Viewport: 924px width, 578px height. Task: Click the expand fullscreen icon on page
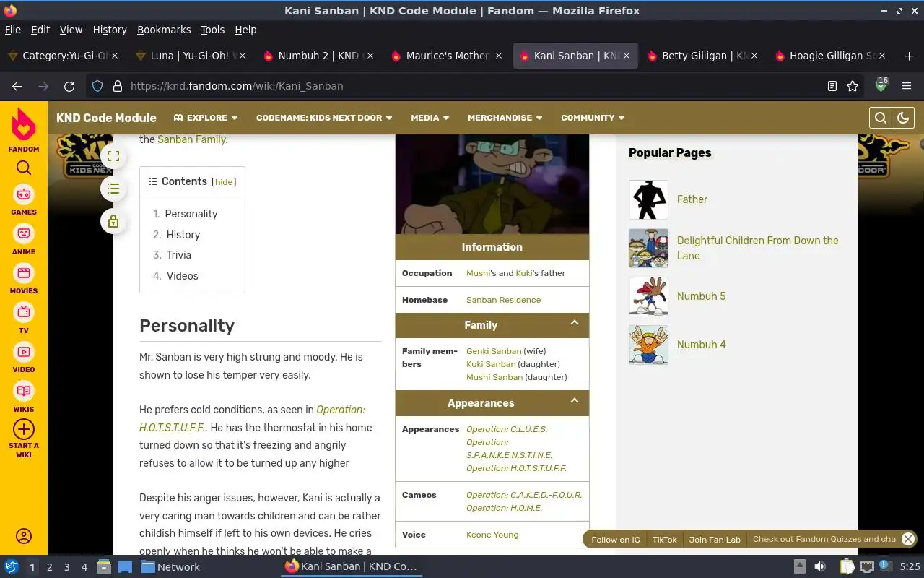click(x=113, y=156)
